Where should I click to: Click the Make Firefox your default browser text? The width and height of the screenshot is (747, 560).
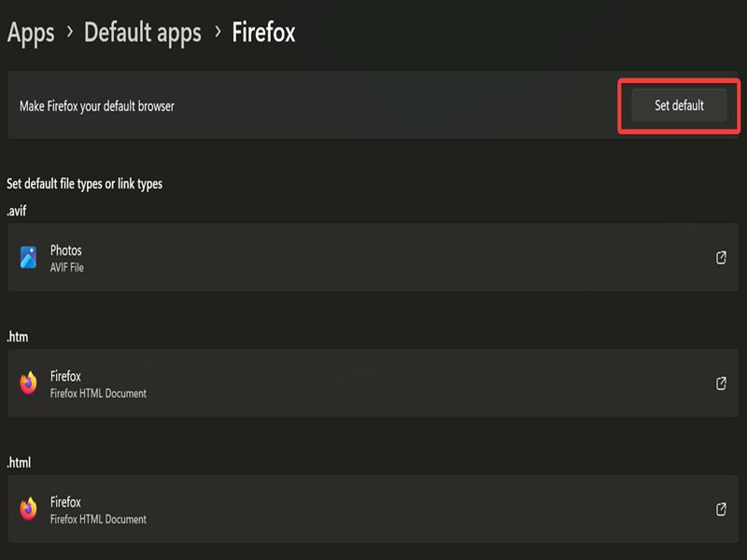(x=97, y=106)
